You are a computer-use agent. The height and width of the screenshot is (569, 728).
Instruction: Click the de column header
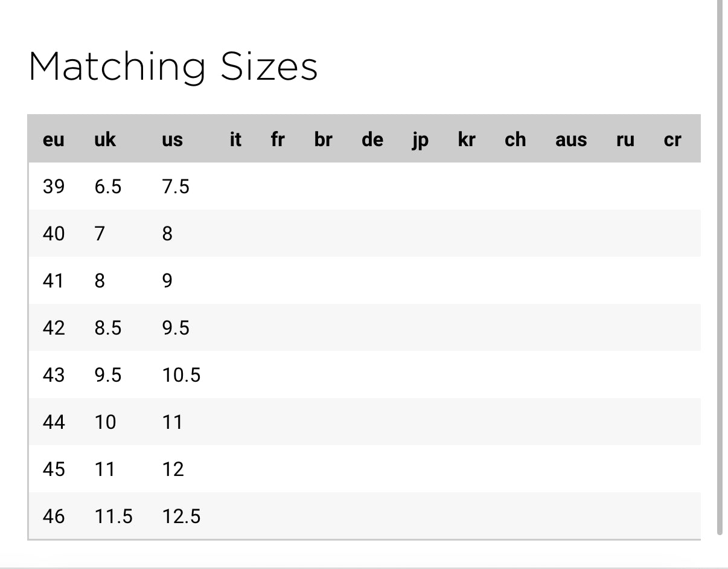[372, 140]
